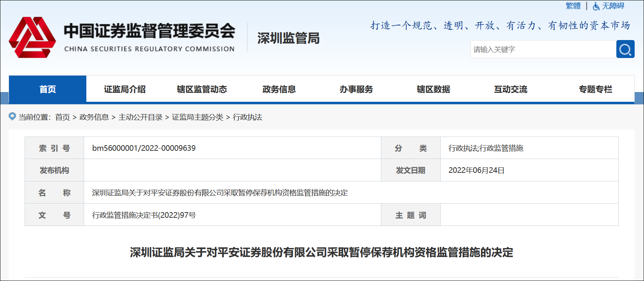Focus the 请输入关键字 search field
This screenshot has width=644, height=281.
543,49
